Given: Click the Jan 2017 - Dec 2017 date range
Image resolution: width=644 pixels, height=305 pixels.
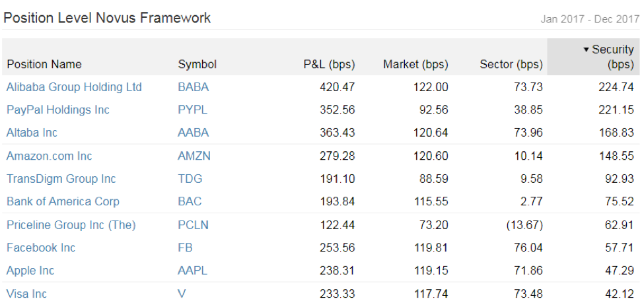Looking at the screenshot, I should point(590,19).
